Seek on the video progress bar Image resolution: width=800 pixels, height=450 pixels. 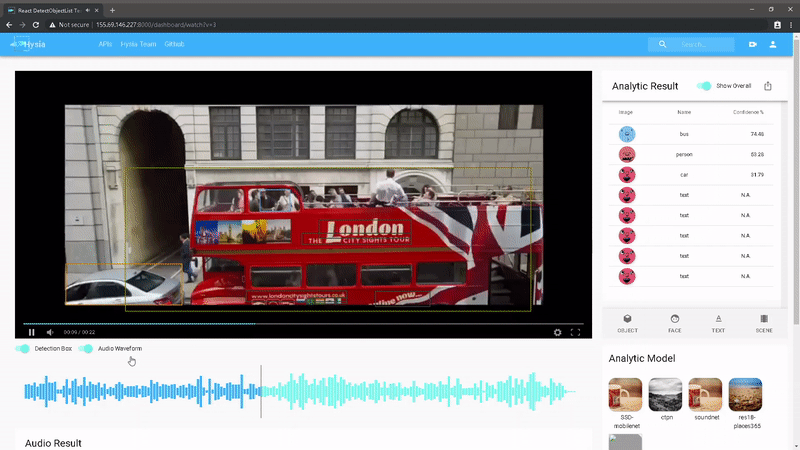304,323
